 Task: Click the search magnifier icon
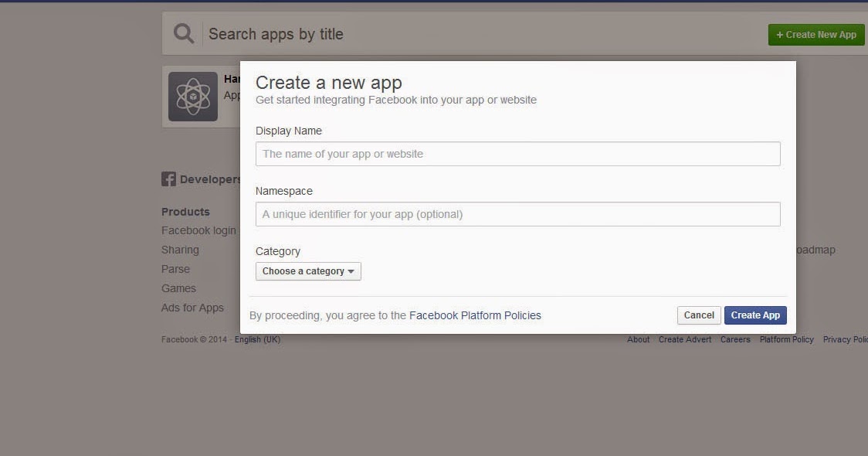click(x=184, y=34)
